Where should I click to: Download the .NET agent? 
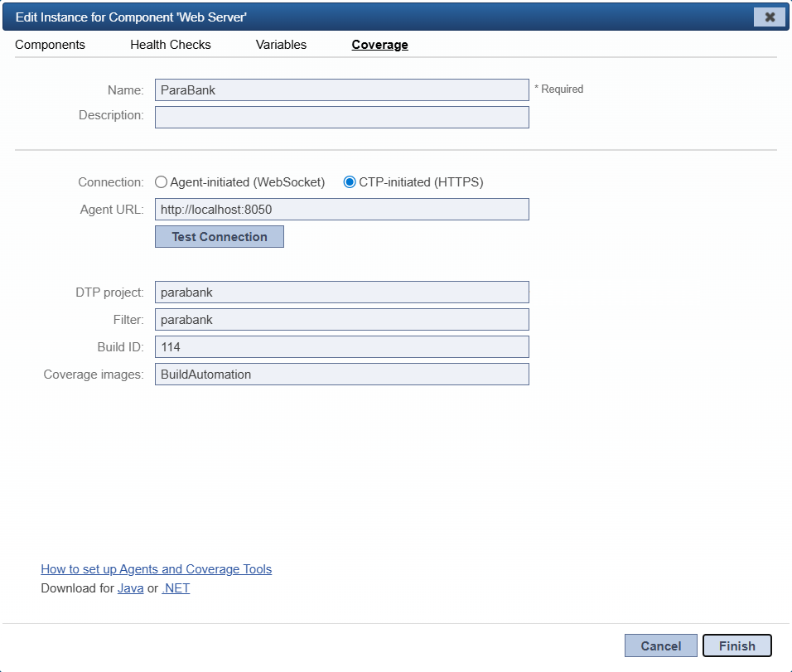click(176, 588)
